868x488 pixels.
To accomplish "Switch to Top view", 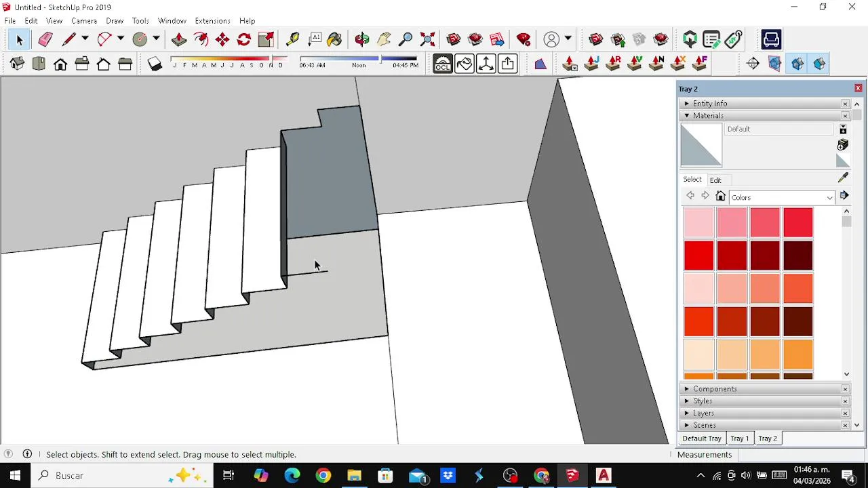I will pos(39,64).
